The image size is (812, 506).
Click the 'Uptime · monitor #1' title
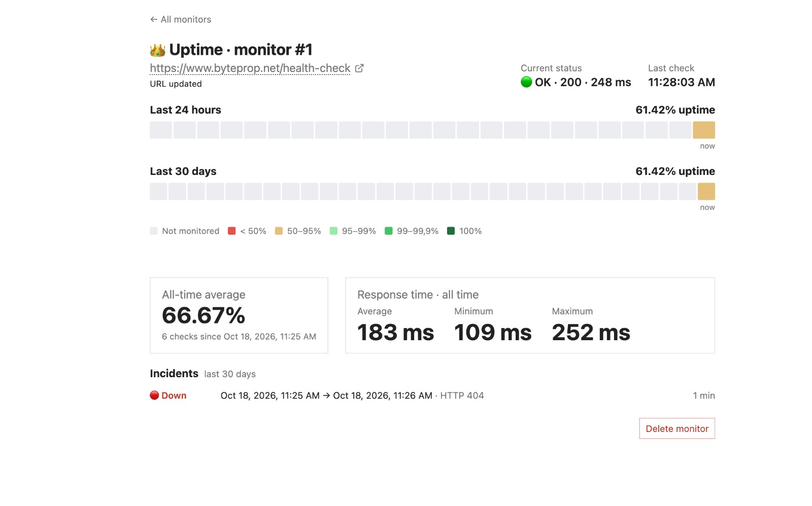pos(241,50)
